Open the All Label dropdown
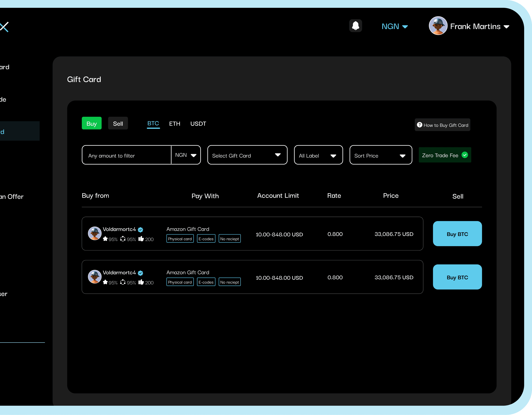532x415 pixels. pos(318,155)
